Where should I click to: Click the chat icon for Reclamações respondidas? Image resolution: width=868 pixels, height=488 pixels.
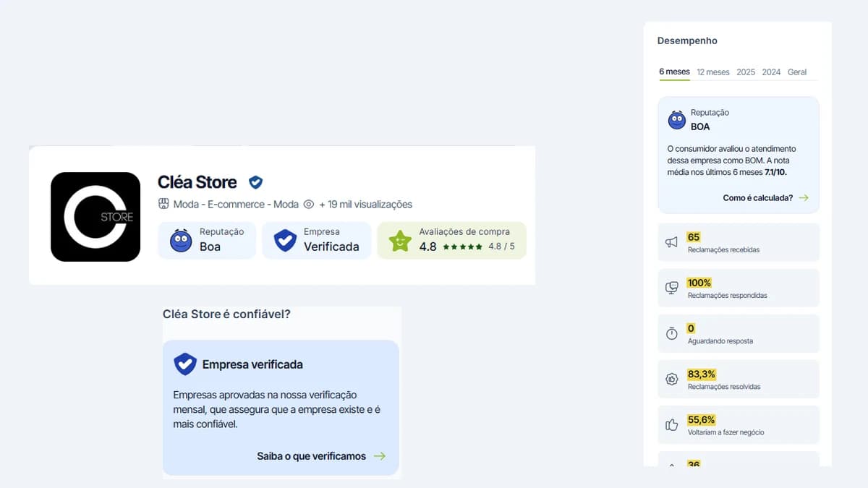tap(672, 288)
